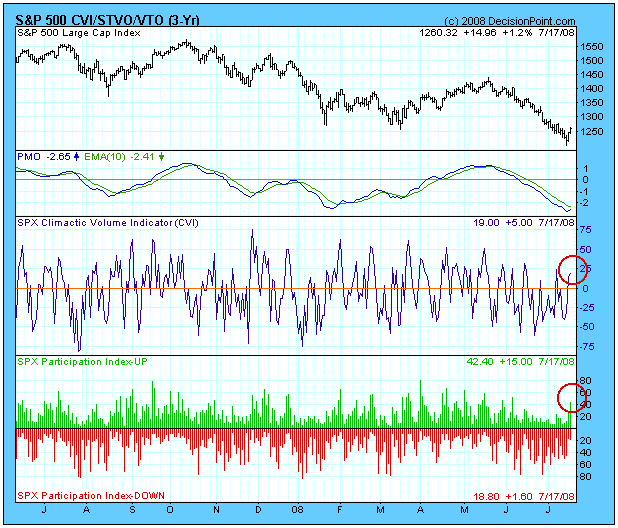This screenshot has height=528, width=618.
Task: Select the S&P 500 Large Cap Index label
Action: pos(79,33)
